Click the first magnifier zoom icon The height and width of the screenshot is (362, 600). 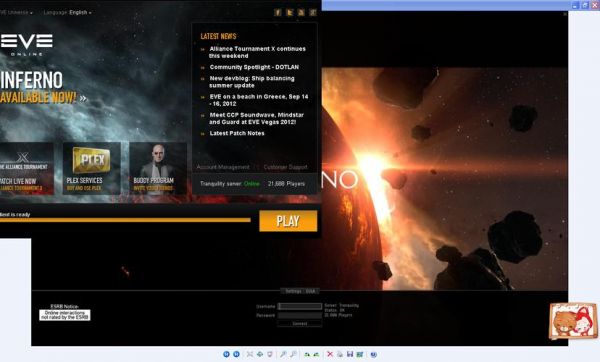pyautogui.click(x=283, y=354)
